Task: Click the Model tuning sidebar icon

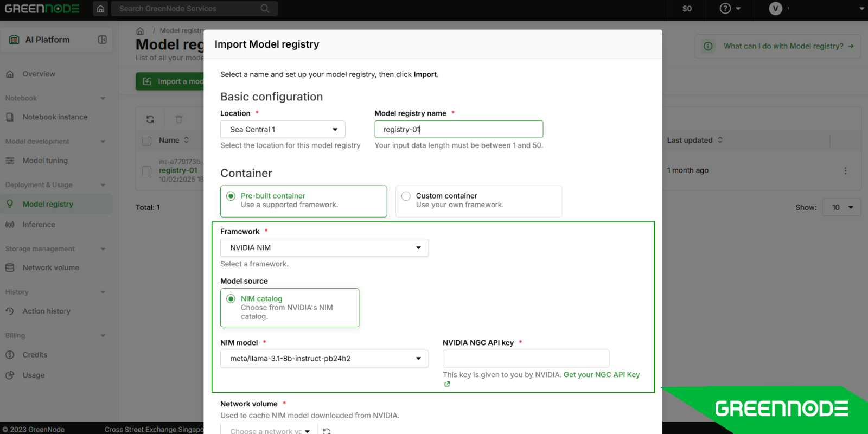Action: pos(10,161)
